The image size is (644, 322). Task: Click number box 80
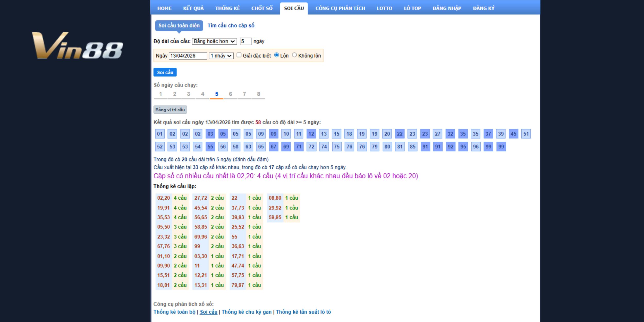coord(387,147)
